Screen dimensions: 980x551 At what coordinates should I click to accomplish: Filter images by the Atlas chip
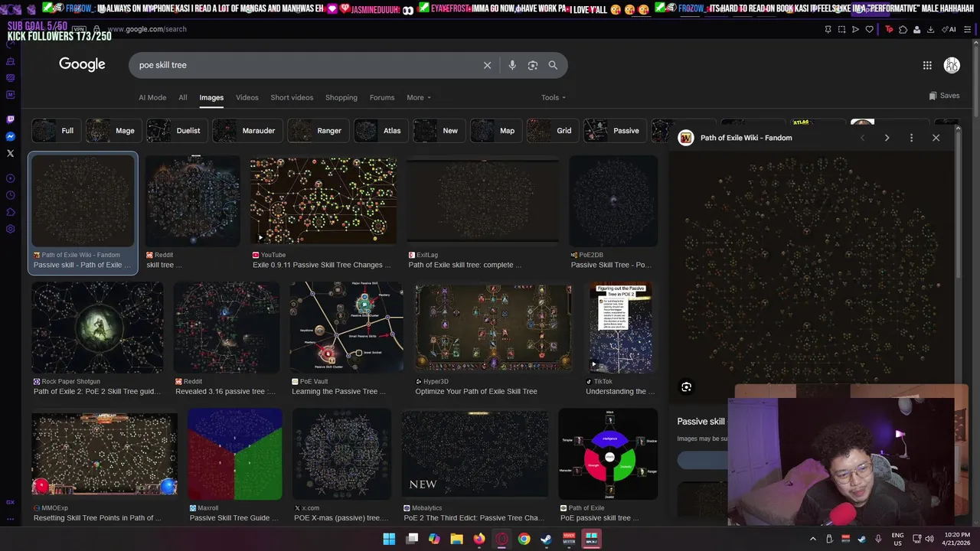(x=381, y=131)
